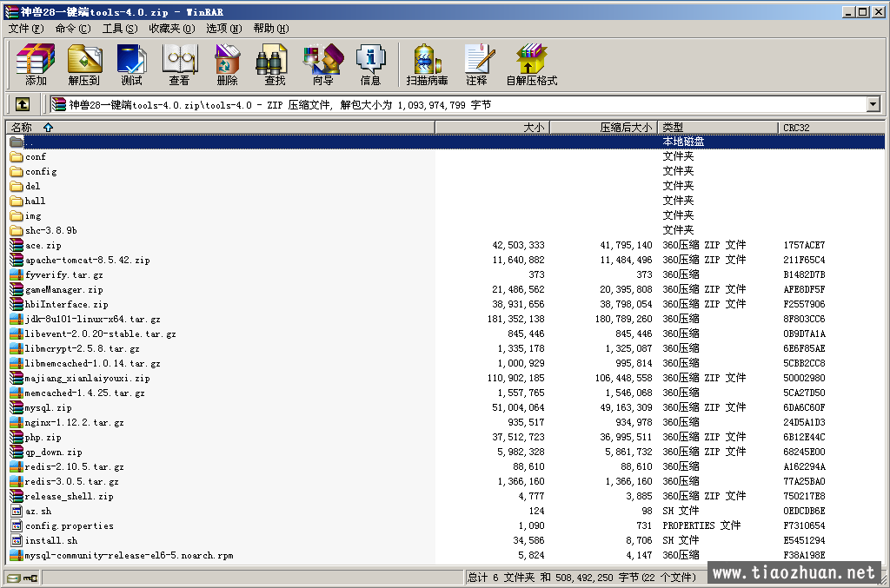890x588 pixels.
Task: Sort by the CRC32 column header
Action: 831,128
